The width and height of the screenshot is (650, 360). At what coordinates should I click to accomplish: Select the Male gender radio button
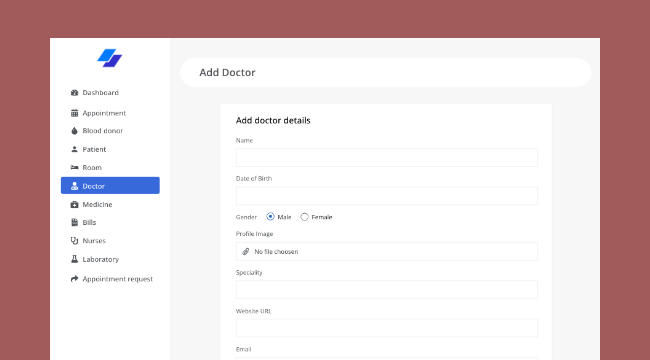pos(270,216)
